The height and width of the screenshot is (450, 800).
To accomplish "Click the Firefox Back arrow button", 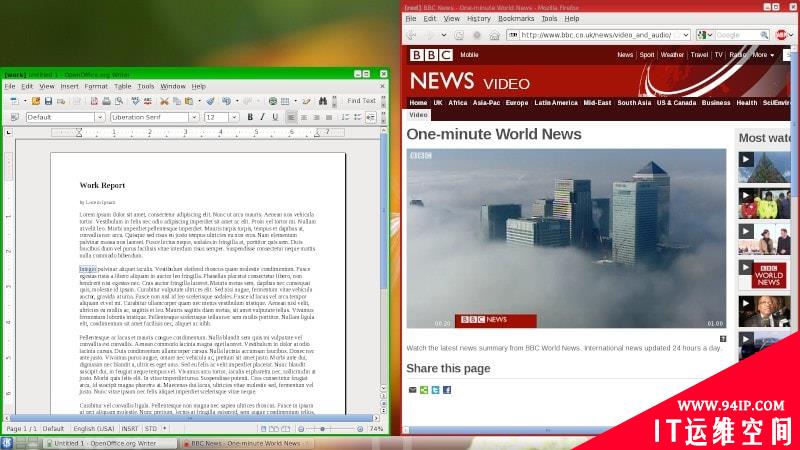I will point(411,35).
